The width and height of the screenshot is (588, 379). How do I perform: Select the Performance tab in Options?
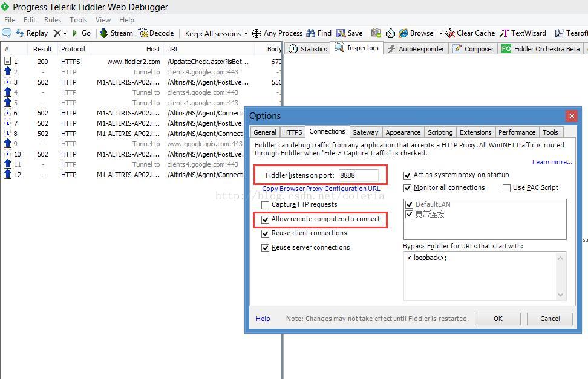tap(517, 132)
